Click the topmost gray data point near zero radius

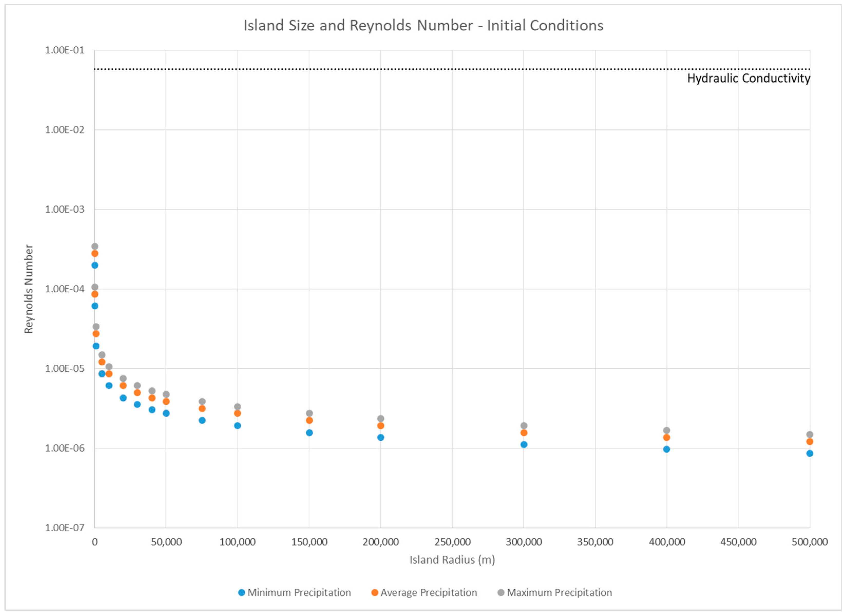click(x=95, y=246)
